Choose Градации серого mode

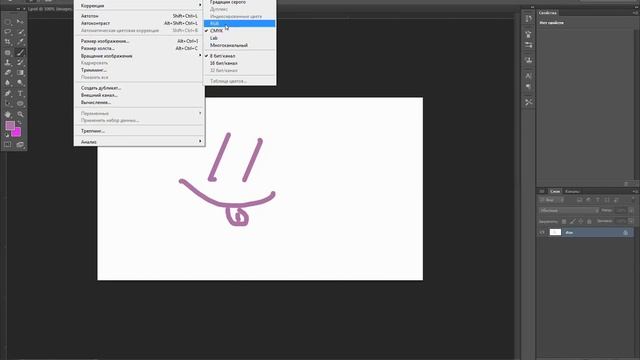coord(240,2)
